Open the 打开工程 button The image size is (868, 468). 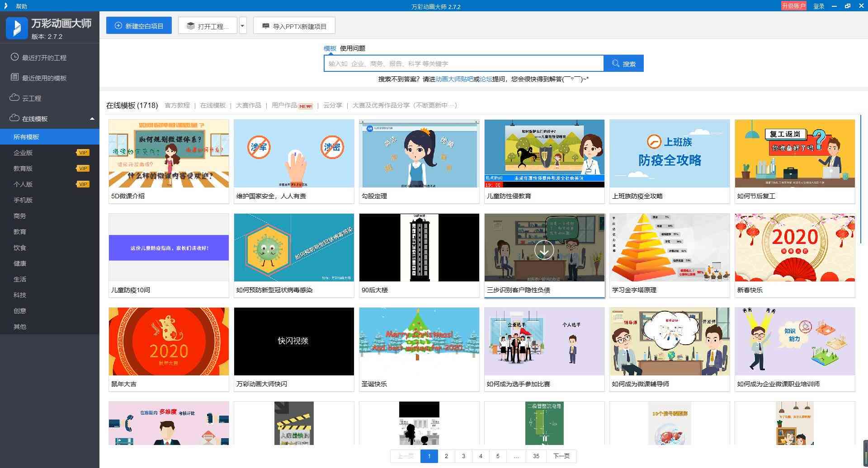coord(208,26)
